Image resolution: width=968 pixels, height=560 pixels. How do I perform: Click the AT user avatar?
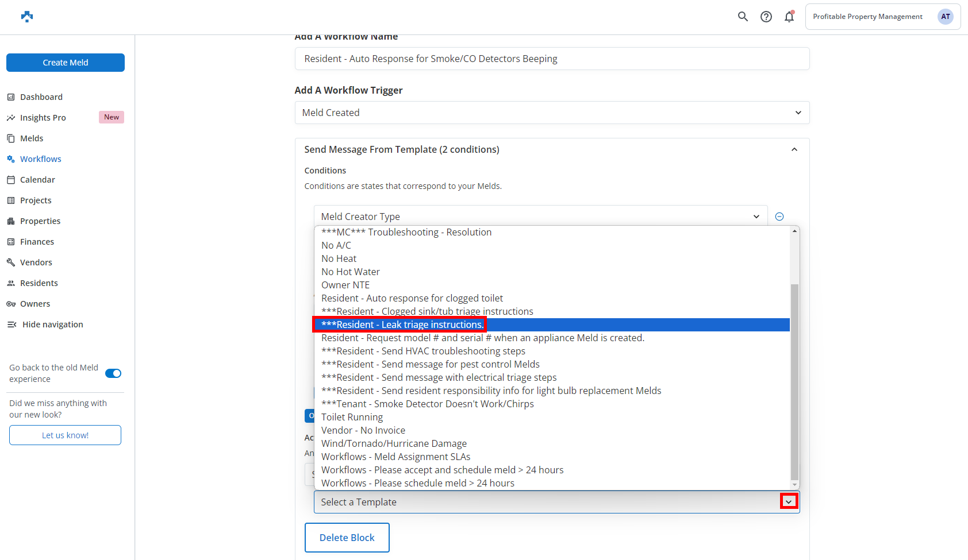[x=945, y=17]
